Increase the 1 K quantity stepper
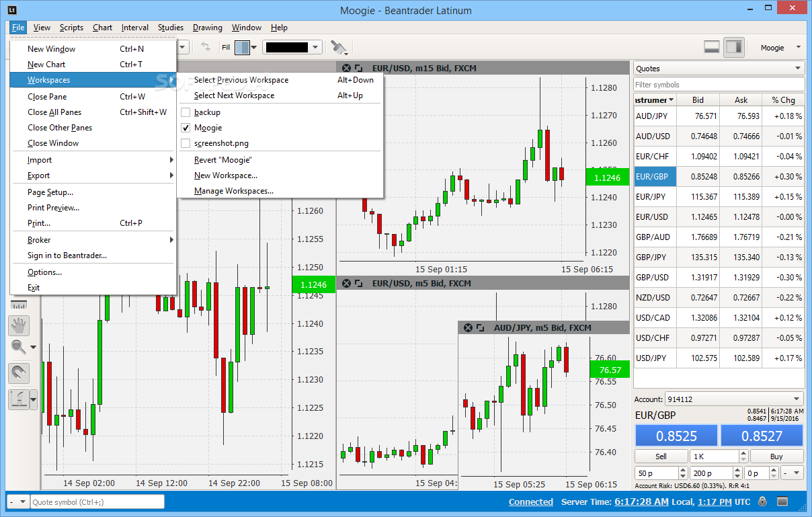812x517 pixels. tap(743, 453)
